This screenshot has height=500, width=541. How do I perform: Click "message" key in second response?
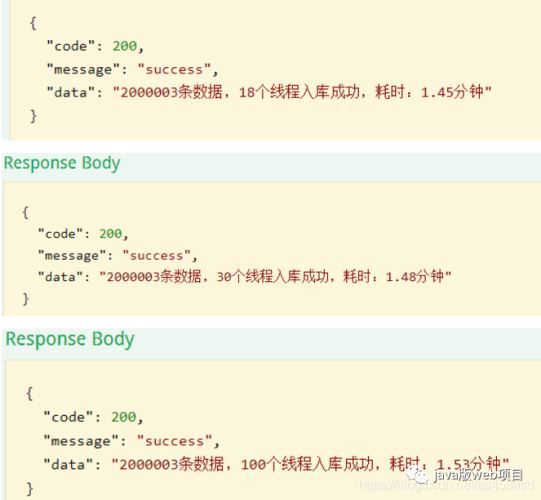pos(72,256)
